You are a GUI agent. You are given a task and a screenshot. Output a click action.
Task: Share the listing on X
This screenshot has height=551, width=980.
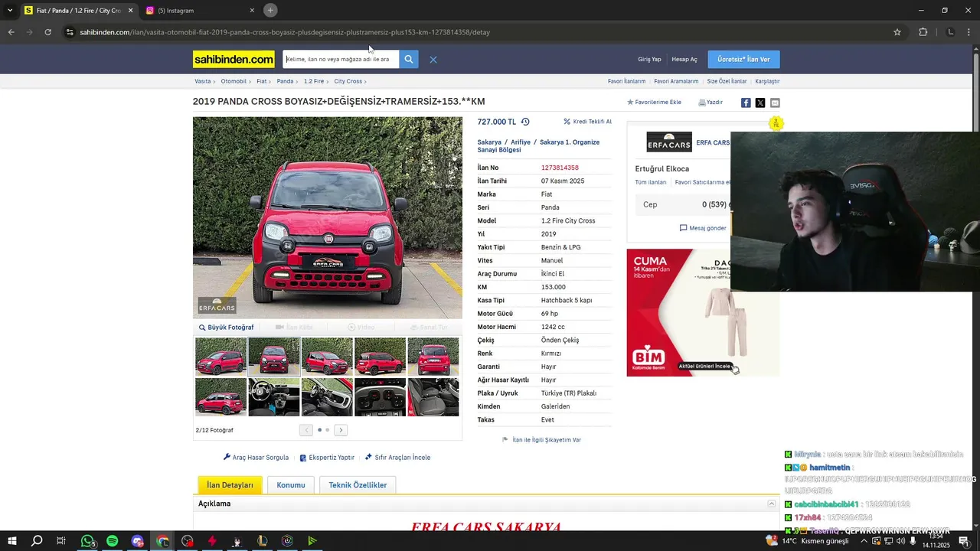coord(760,103)
